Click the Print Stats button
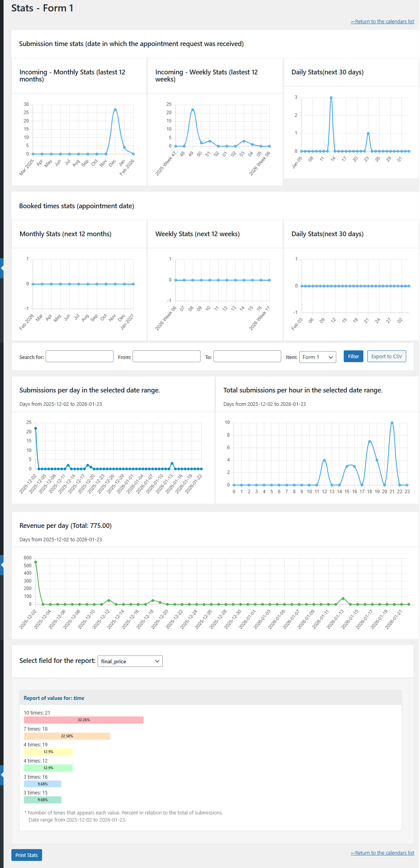 point(27,855)
